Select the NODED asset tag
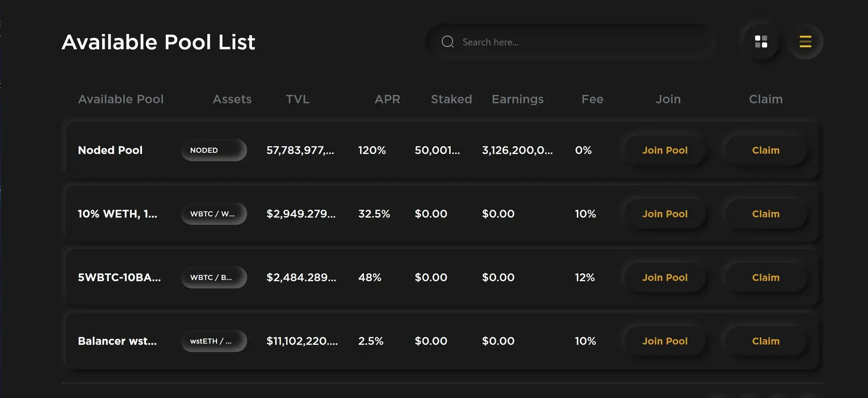The width and height of the screenshot is (868, 398). pos(213,150)
